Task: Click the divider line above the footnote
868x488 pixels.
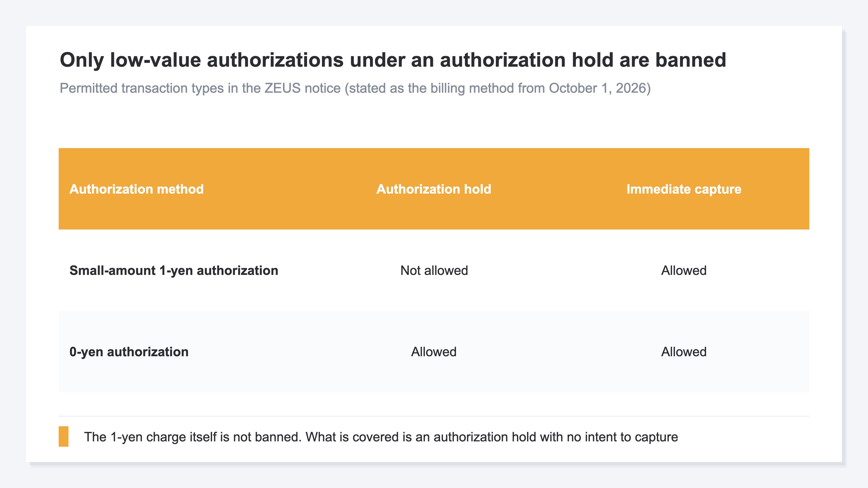Action: pos(434,416)
